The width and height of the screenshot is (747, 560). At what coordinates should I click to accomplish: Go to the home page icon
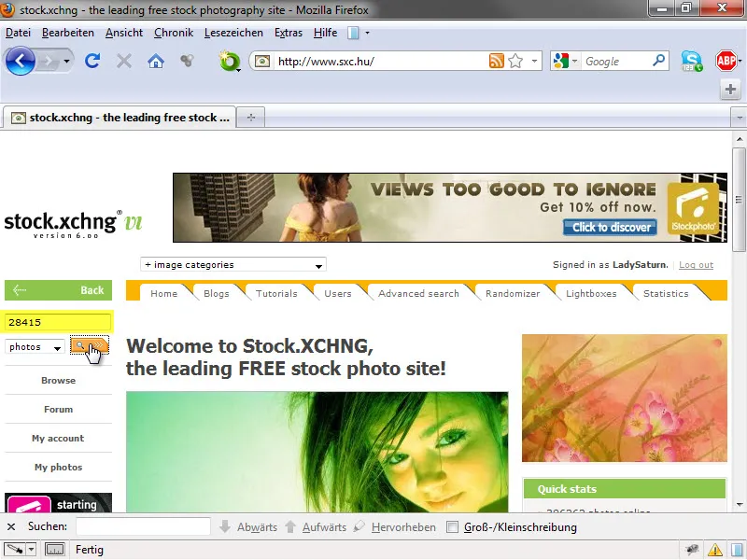pyautogui.click(x=156, y=61)
